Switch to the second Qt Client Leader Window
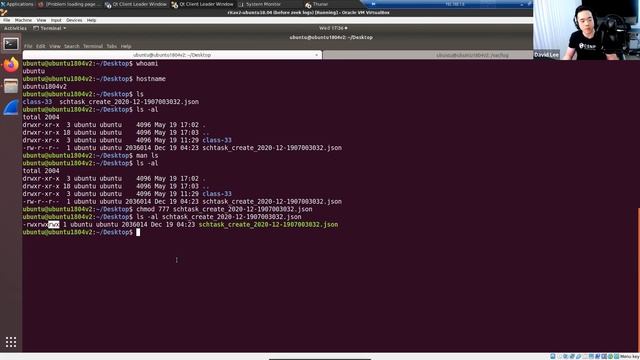640x360 pixels. click(202, 4)
